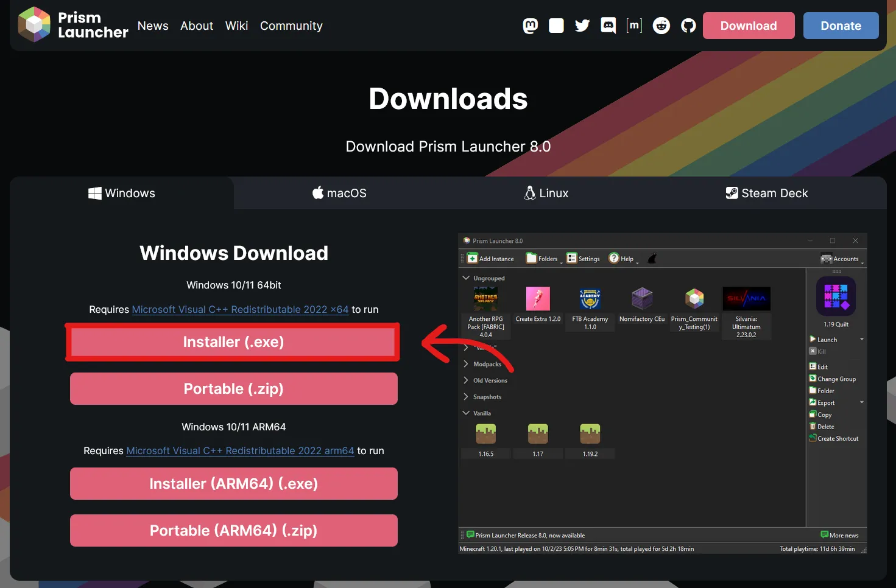
Task: Click Settings toolbar item in launcher
Action: coord(583,259)
